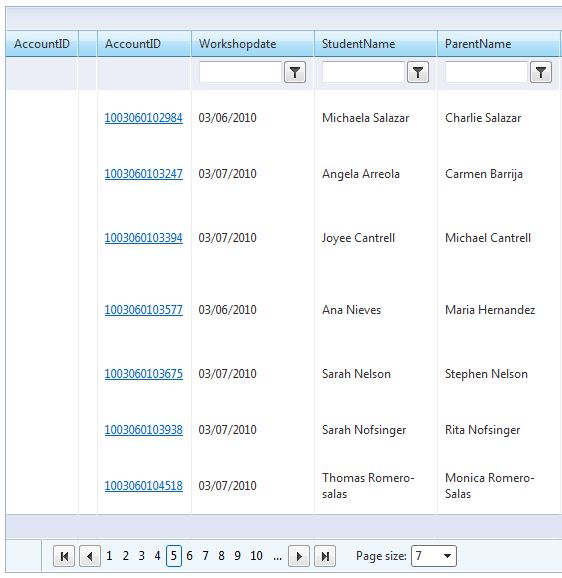The height and width of the screenshot is (578, 562).
Task: Click into the Workshopdate filter text box
Action: 240,72
